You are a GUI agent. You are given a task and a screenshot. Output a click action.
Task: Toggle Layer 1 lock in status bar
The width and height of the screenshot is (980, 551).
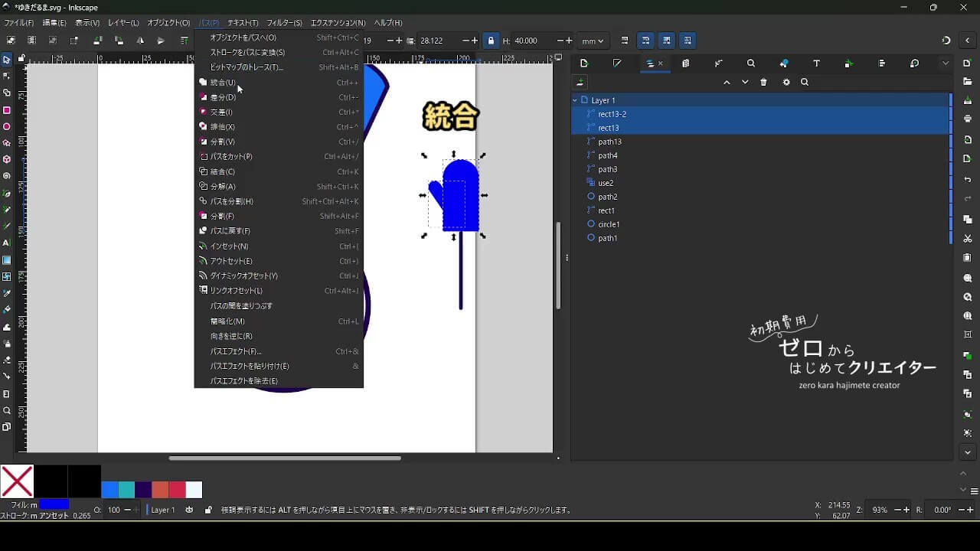(x=208, y=510)
